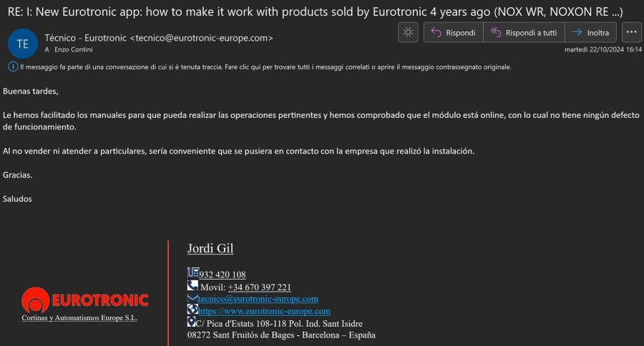Click the Rispondi reply arrow icon
Screen dimensions: 644x346
pos(436,32)
